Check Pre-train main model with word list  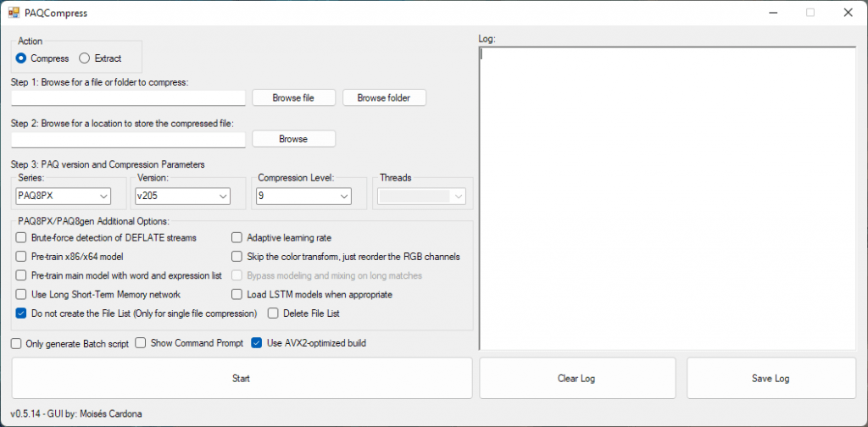click(x=21, y=275)
